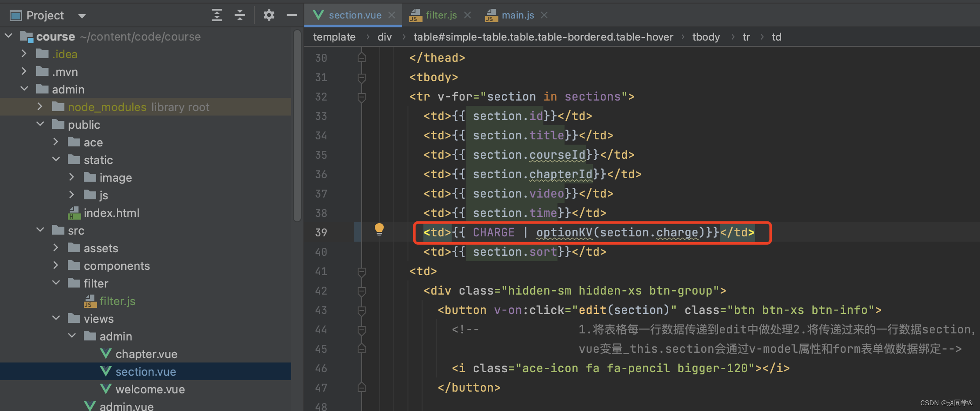The image size is (980, 411).
Task: Fold the tbody block at line 31
Action: coord(362,78)
